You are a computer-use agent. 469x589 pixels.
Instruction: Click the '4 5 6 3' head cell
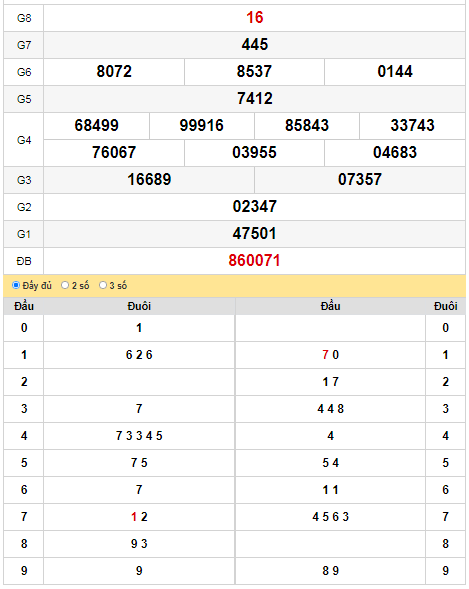tap(330, 517)
